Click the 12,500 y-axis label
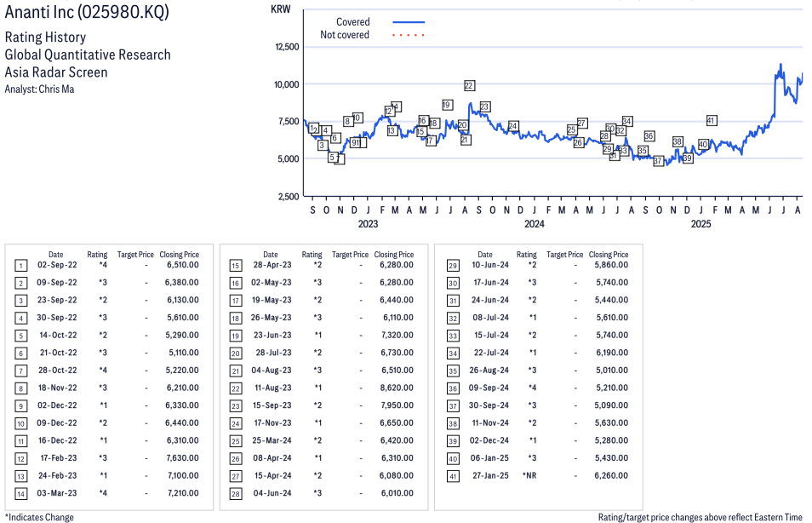 (287, 47)
